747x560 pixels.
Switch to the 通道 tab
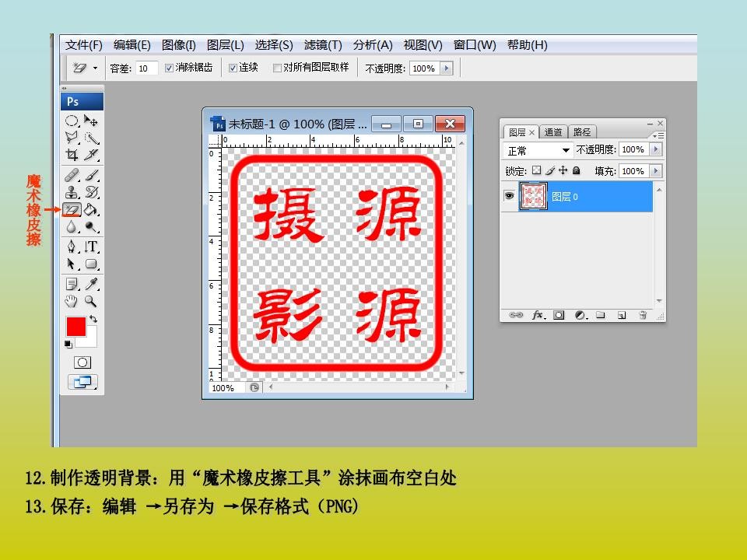553,132
